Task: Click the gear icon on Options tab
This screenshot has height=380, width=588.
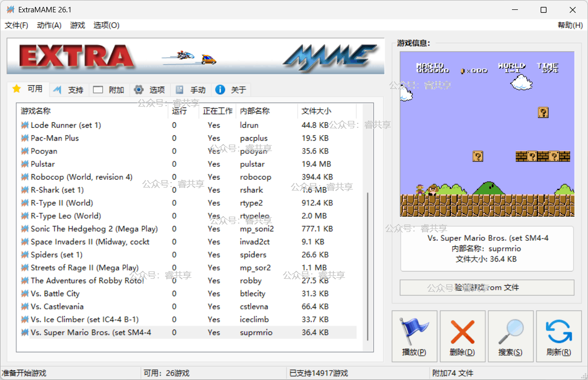Action: (139, 90)
